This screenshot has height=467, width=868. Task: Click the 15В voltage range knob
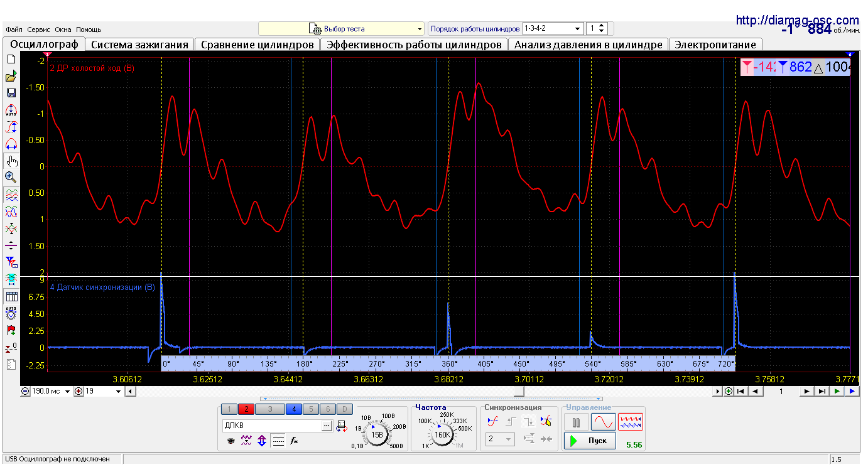tap(377, 434)
